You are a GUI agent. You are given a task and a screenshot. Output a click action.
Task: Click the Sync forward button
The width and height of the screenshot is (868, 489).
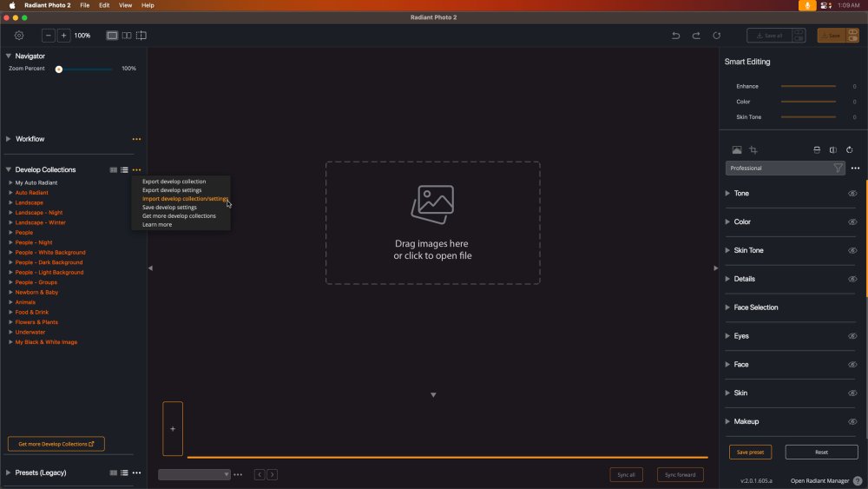click(680, 475)
